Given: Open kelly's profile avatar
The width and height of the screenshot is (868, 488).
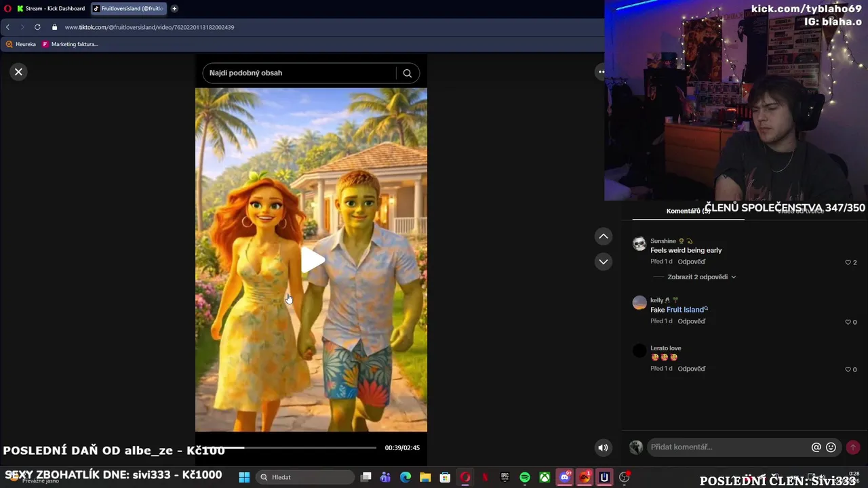Looking at the screenshot, I should (639, 303).
